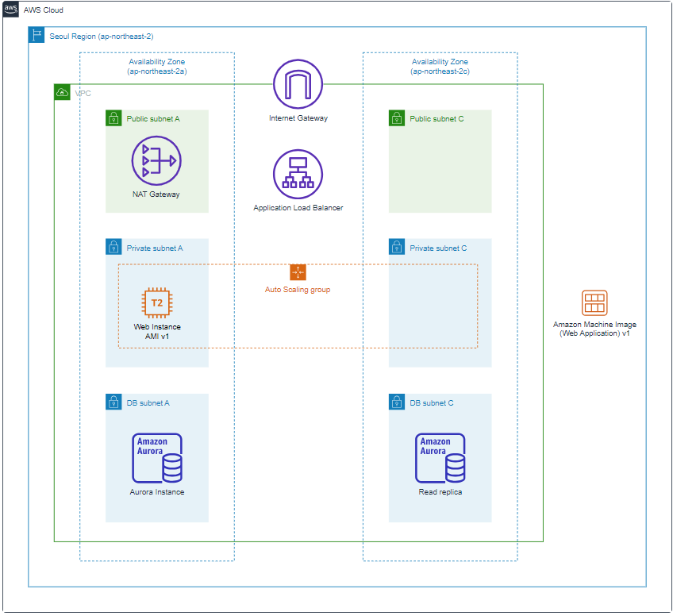Click the 'Public subnet A' label
The width and height of the screenshot is (673, 616).
153,119
